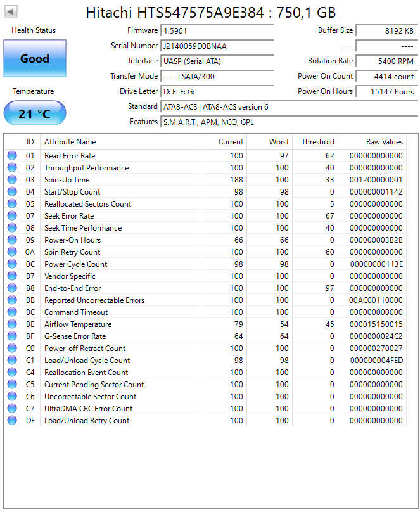Click raw value 0000000113E
The width and height of the screenshot is (420, 512).
[376, 264]
